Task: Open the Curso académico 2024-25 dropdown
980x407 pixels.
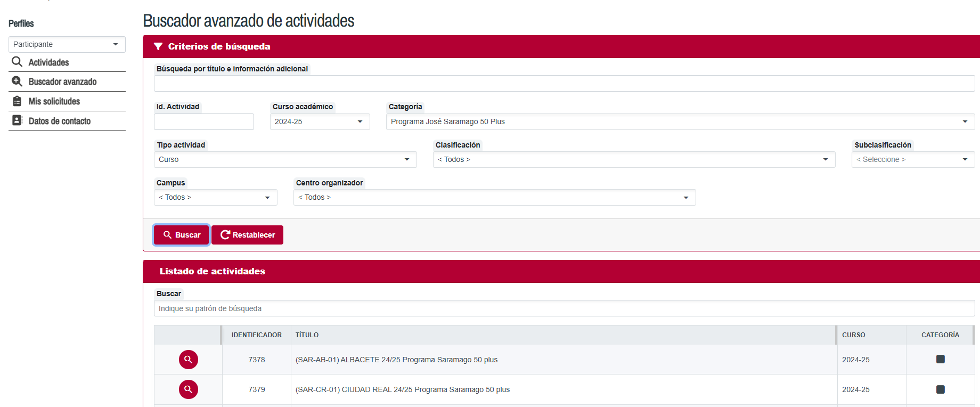Action: (320, 121)
